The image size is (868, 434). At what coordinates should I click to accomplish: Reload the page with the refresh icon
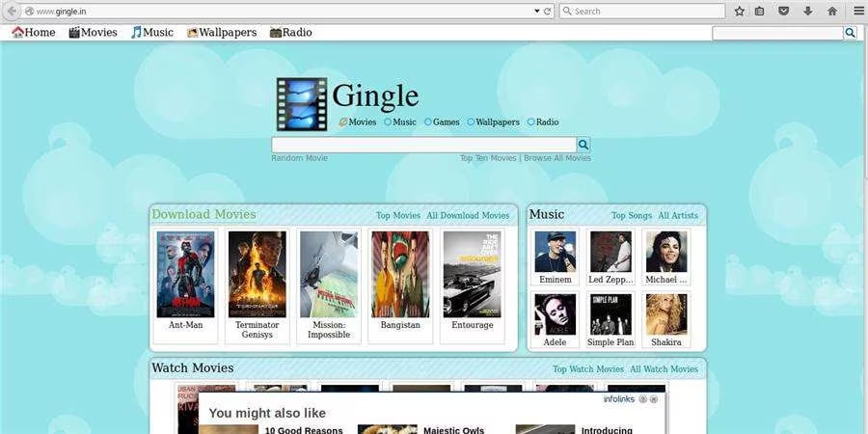[548, 12]
